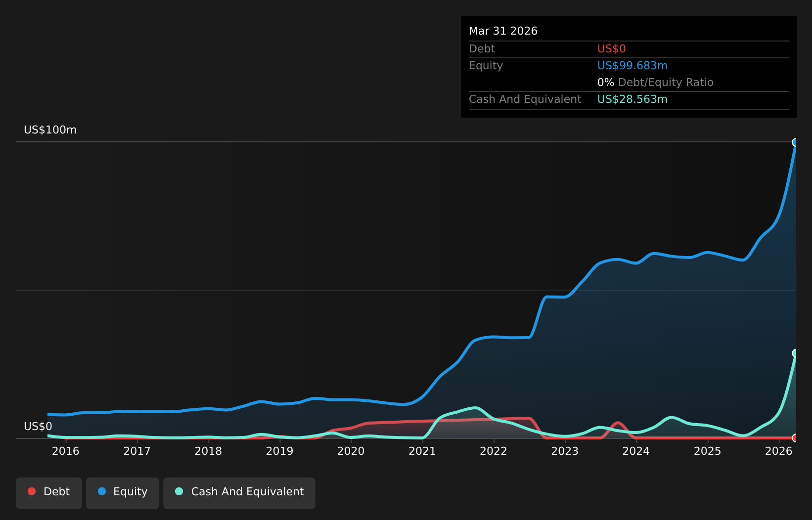Image resolution: width=812 pixels, height=520 pixels.
Task: Click the Equity row label in tooltip
Action: pyautogui.click(x=486, y=66)
